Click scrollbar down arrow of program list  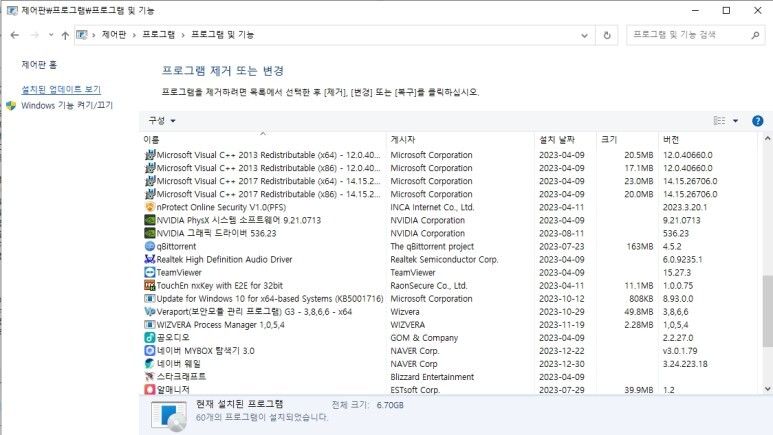pyautogui.click(x=768, y=389)
